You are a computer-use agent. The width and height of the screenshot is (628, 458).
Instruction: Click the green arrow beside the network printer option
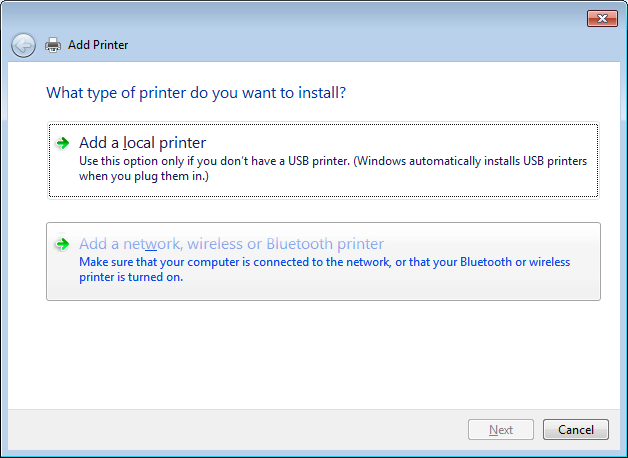pyautogui.click(x=63, y=244)
